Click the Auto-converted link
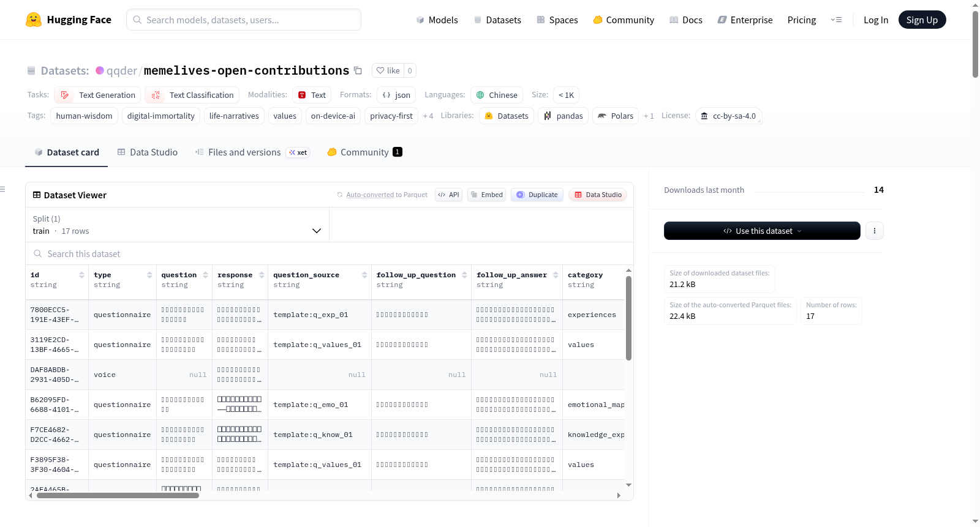Screen dimensions: 980x527 [370, 195]
